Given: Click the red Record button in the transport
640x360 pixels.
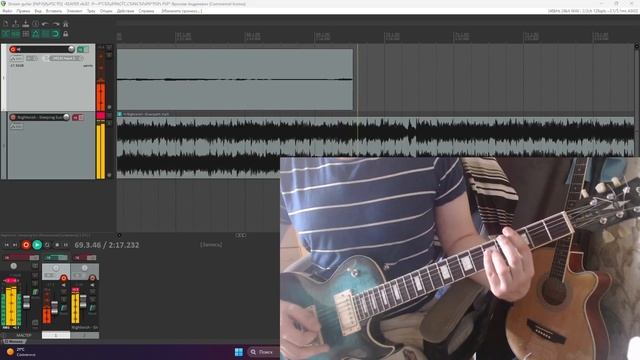Looking at the screenshot, I should [x=26, y=245].
